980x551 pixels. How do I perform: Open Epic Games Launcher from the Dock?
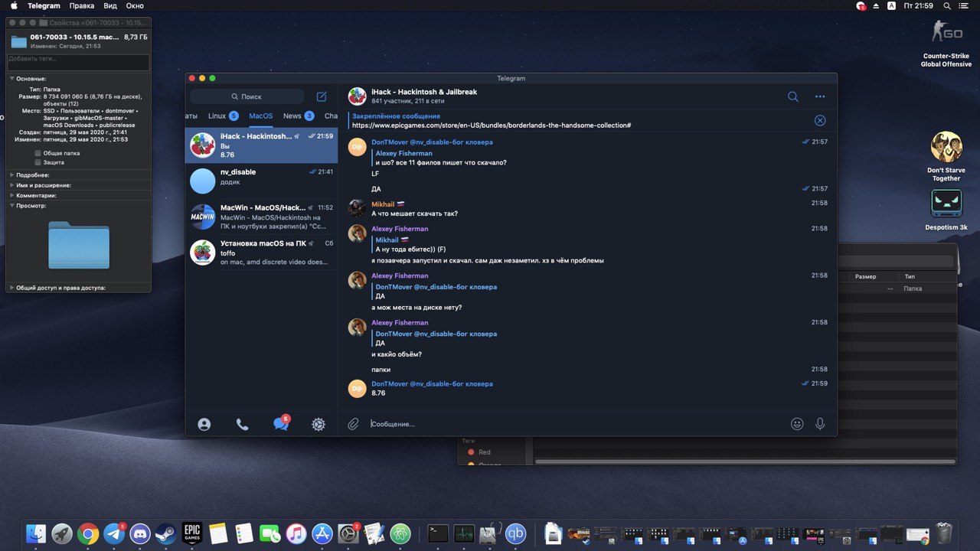coord(192,533)
